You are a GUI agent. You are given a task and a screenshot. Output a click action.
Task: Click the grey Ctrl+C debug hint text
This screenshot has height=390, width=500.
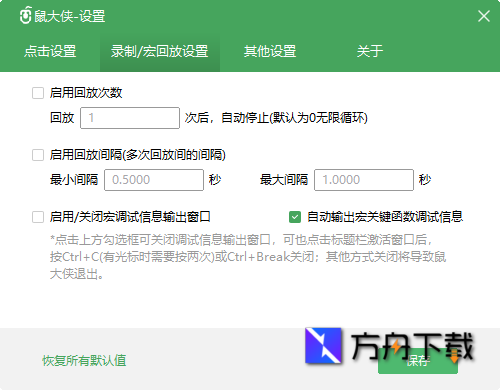coord(248,257)
